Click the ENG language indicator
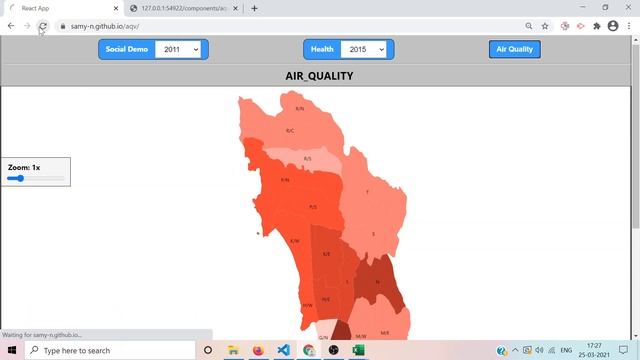Image resolution: width=640 pixels, height=360 pixels. (566, 350)
